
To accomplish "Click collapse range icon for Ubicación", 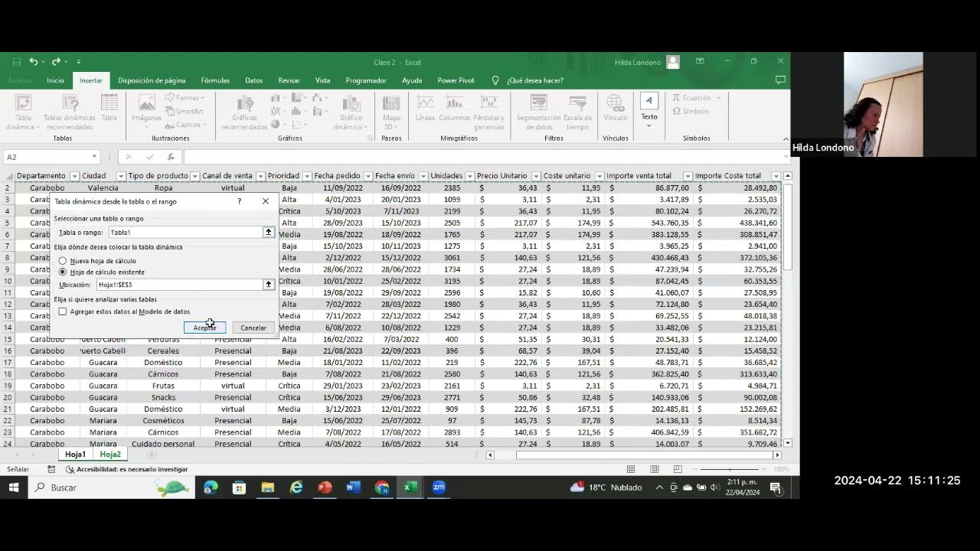I will (x=268, y=284).
